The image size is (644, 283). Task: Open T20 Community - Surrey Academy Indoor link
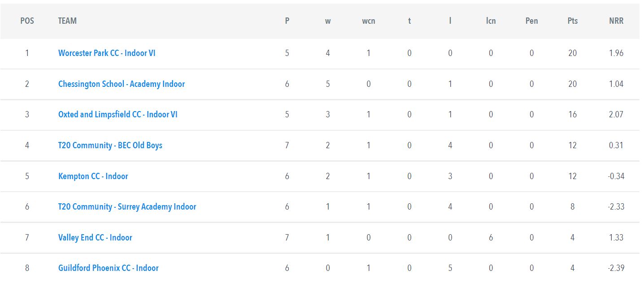click(x=127, y=206)
